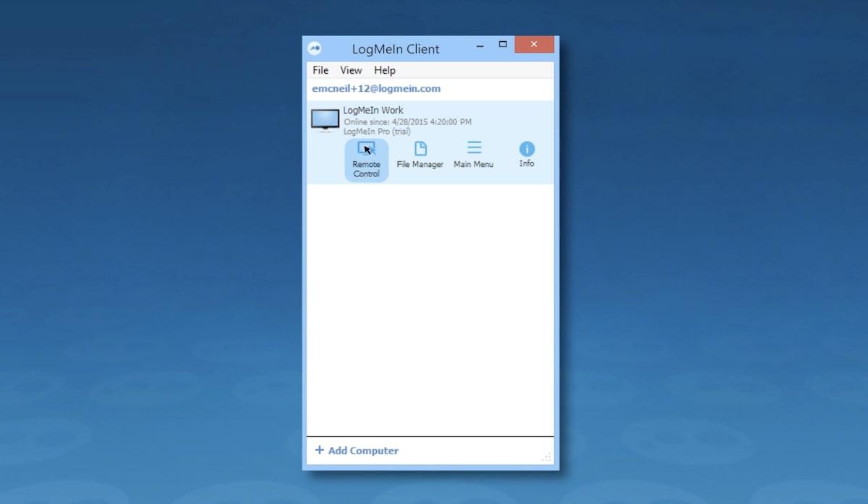Open File Manager for LogMeIn Work
Image resolution: width=868 pixels, height=504 pixels.
coord(420,155)
